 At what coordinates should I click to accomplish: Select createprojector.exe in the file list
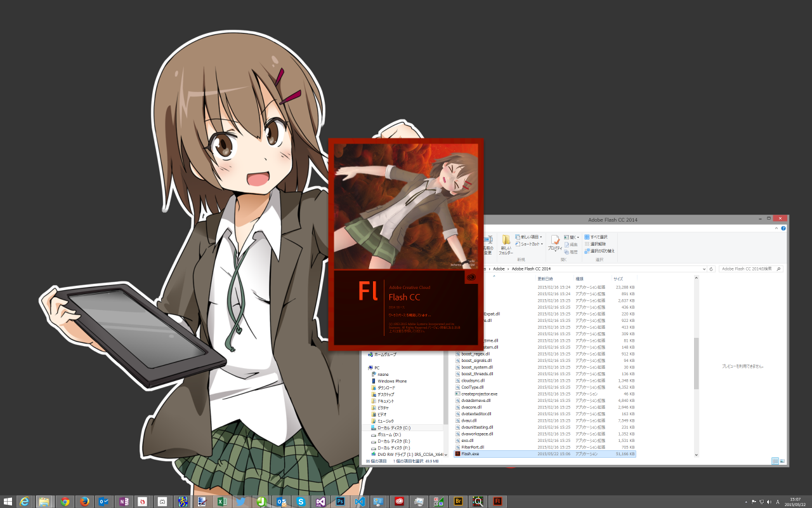479,394
